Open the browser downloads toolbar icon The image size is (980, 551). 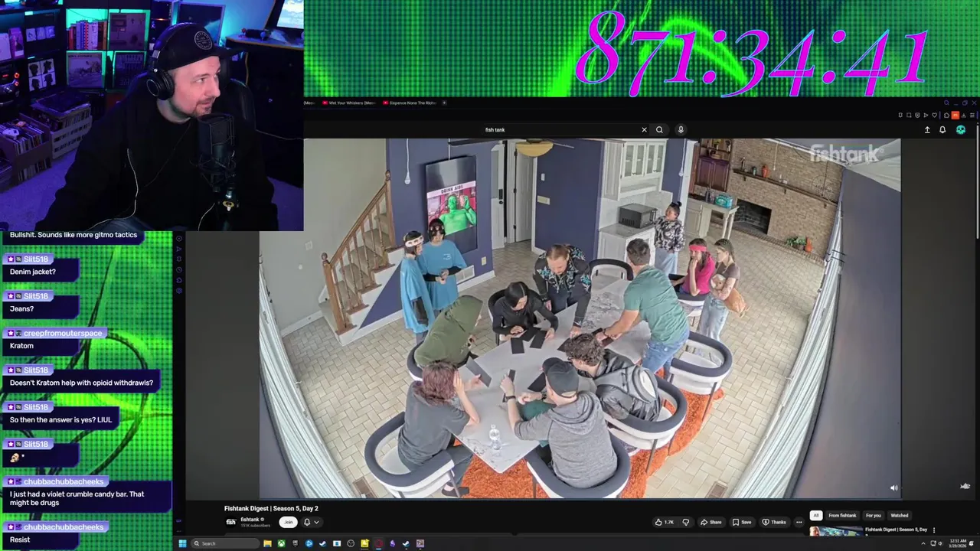(x=963, y=116)
